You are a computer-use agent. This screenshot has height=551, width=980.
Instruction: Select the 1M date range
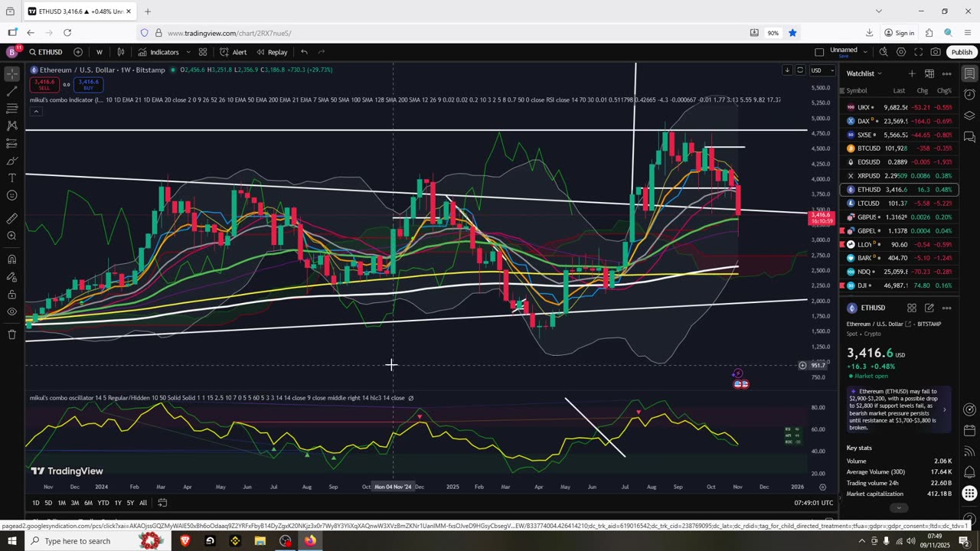click(62, 503)
